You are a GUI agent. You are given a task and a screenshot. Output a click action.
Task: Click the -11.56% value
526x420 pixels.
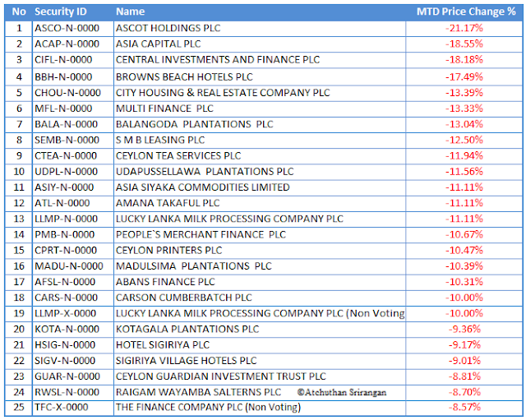point(464,172)
